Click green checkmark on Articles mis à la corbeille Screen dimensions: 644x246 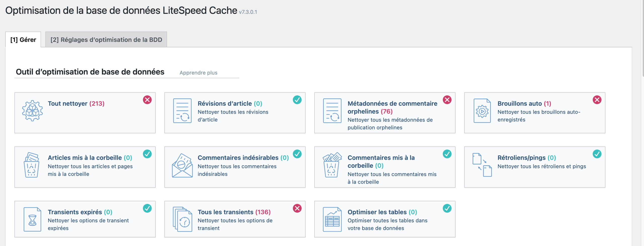147,154
